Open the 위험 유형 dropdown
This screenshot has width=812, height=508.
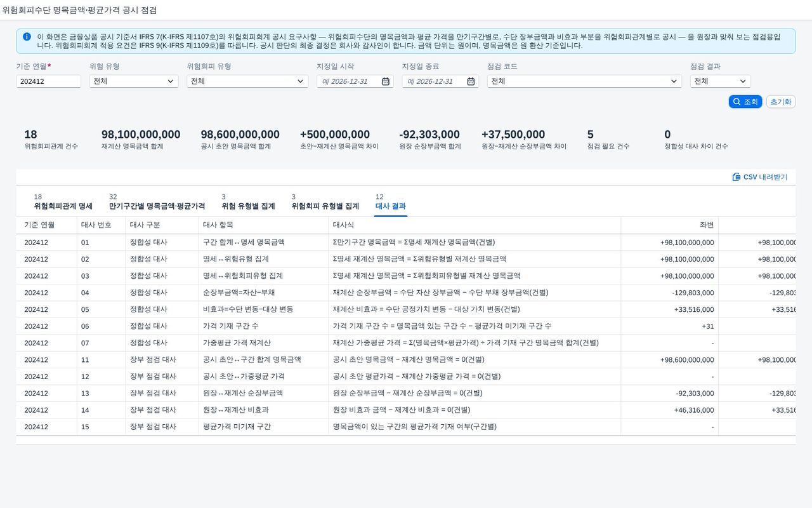[134, 81]
